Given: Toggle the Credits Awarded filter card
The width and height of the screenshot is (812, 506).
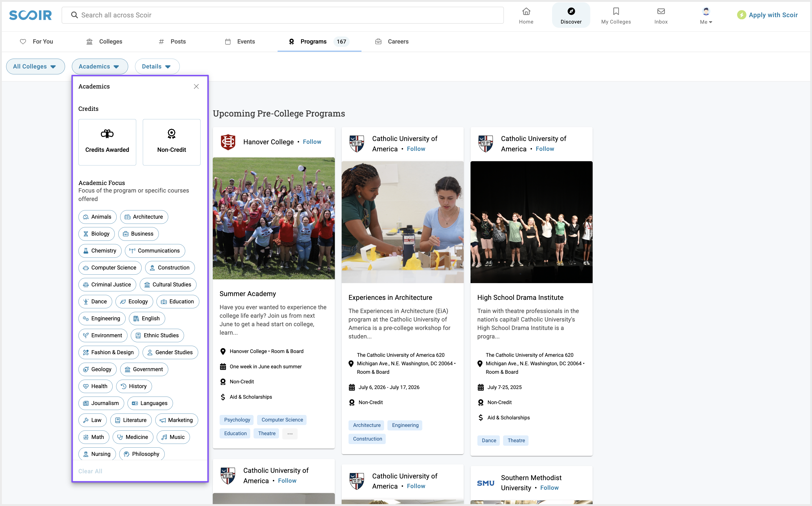Looking at the screenshot, I should point(107,142).
